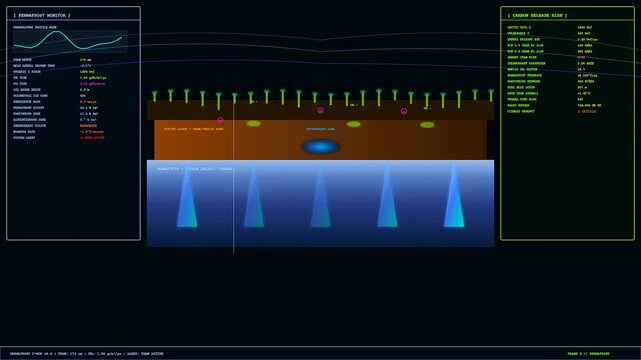Viewport: 641px width, 360px height.
Task: Click the leftmost green microbial patch
Action: pyautogui.click(x=253, y=123)
